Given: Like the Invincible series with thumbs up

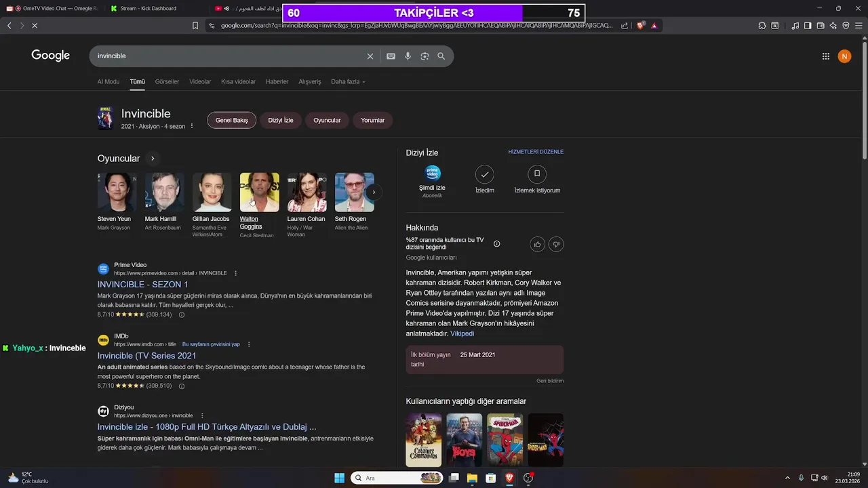Looking at the screenshot, I should click(538, 244).
